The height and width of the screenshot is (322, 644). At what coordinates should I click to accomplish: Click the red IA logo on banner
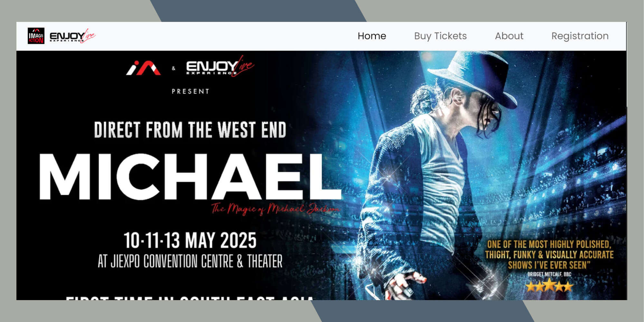[143, 68]
